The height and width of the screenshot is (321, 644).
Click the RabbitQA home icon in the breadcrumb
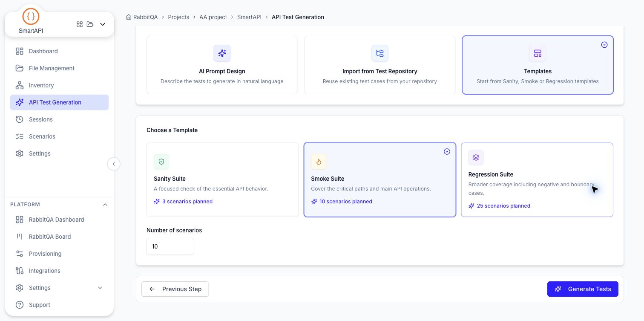click(x=129, y=17)
